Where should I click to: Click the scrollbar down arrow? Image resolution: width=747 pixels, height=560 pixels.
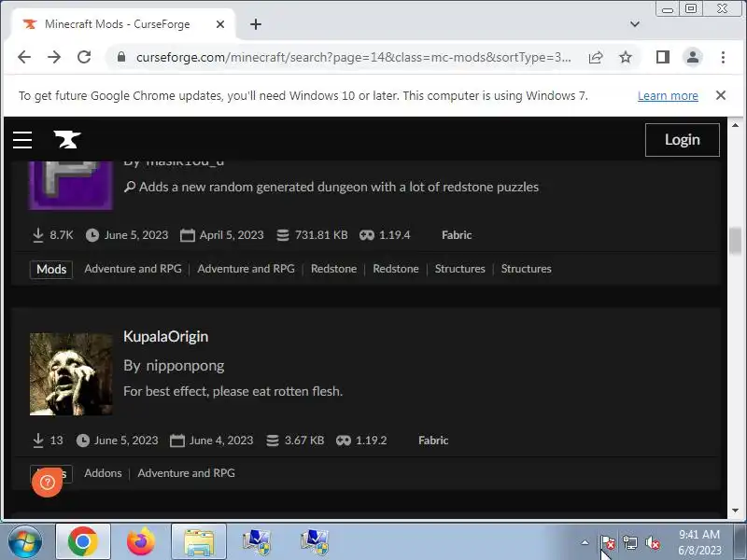pos(735,511)
